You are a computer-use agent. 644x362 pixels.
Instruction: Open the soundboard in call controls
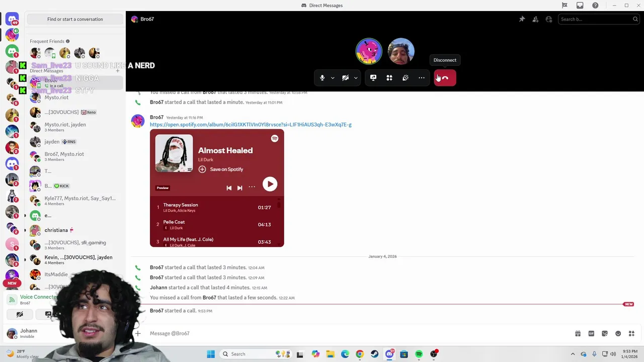(406, 78)
